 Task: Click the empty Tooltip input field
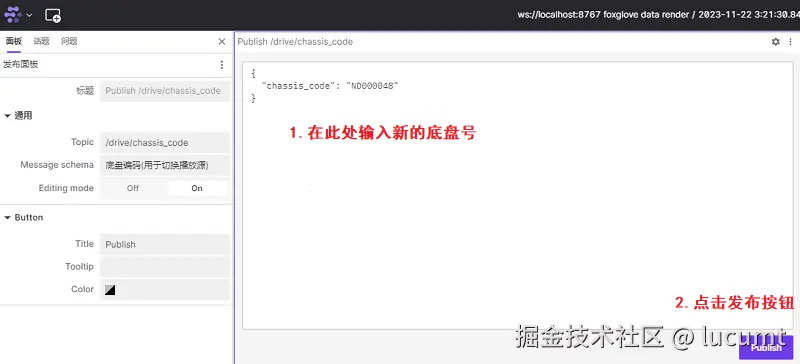tap(165, 266)
